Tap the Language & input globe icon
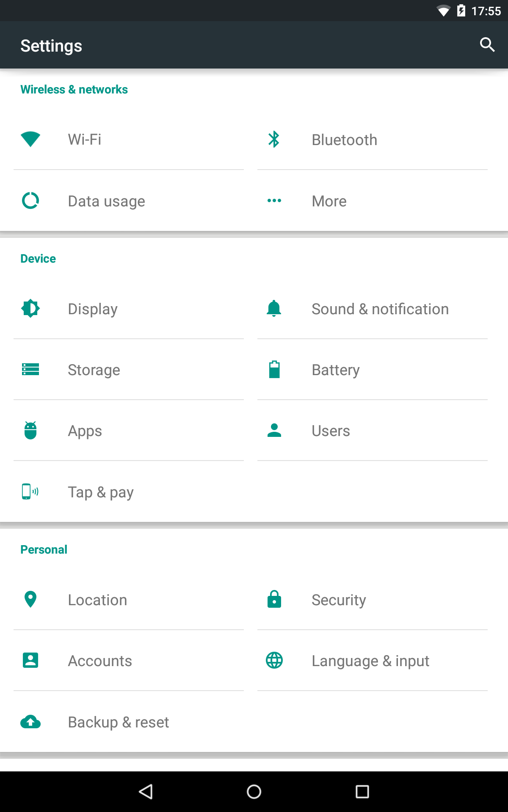 (274, 660)
